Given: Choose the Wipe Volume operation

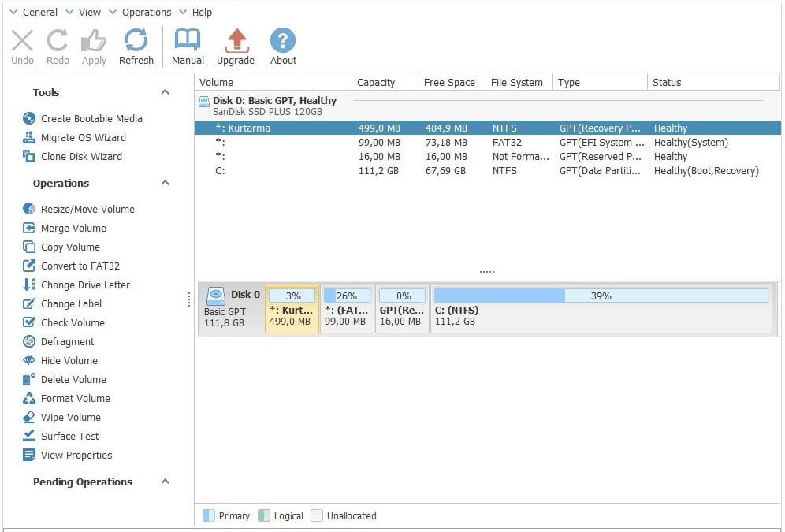Looking at the screenshot, I should (70, 417).
